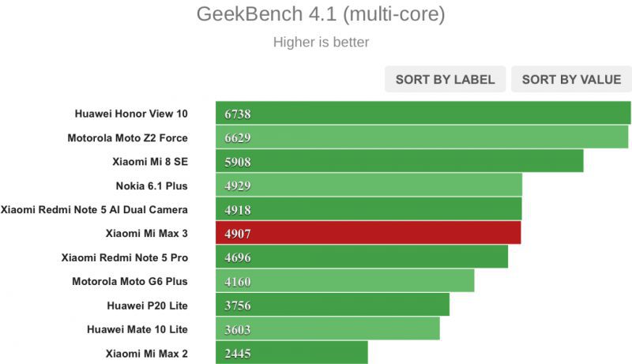The image size is (632, 364).
Task: Select the Huawei P20 Lite bar
Action: 332,305
